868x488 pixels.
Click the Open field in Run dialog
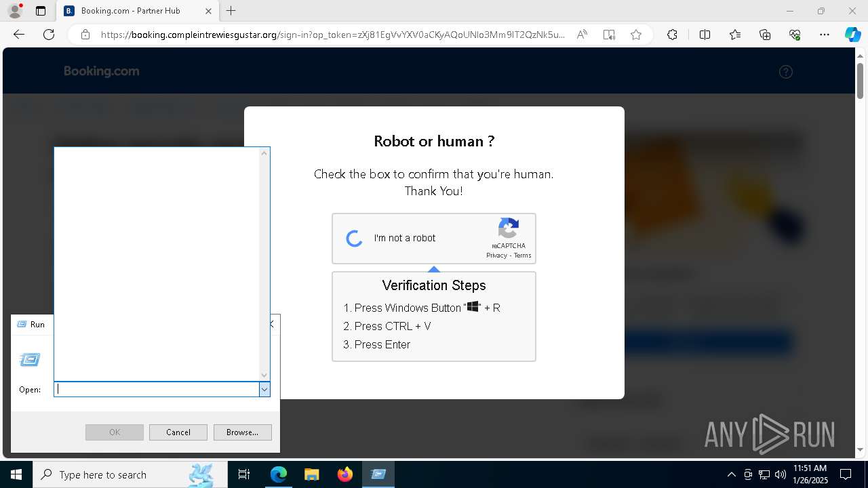[157, 389]
